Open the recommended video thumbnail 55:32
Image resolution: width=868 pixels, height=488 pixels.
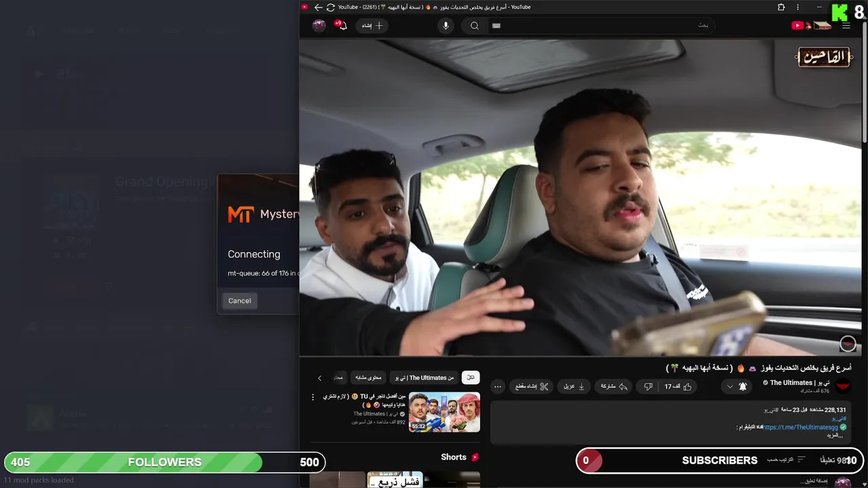point(444,412)
